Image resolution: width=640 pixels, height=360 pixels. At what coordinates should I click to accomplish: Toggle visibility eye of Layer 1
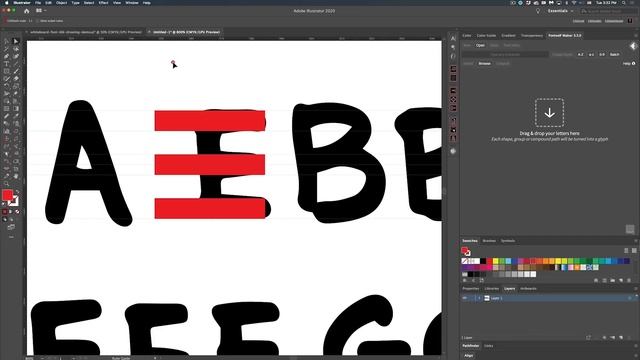pos(464,298)
